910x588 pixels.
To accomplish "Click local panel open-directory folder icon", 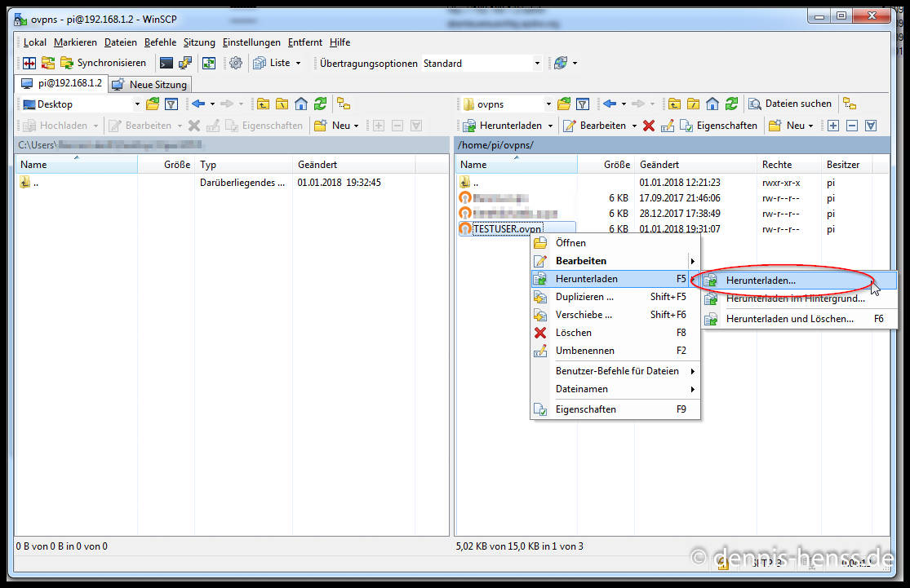I will pos(153,104).
